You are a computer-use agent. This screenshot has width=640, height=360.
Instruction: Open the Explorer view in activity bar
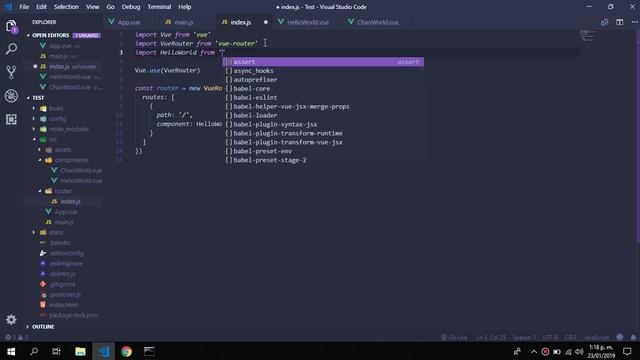coord(11,27)
